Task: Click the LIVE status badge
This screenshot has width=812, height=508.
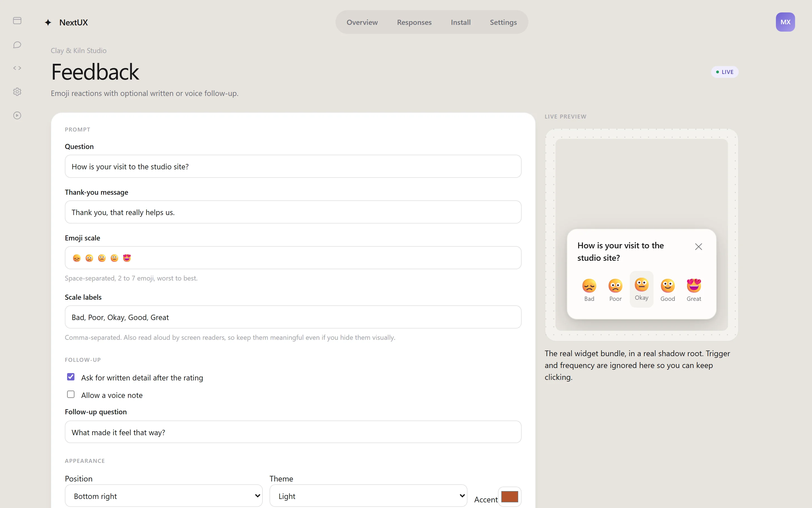Action: coord(725,72)
